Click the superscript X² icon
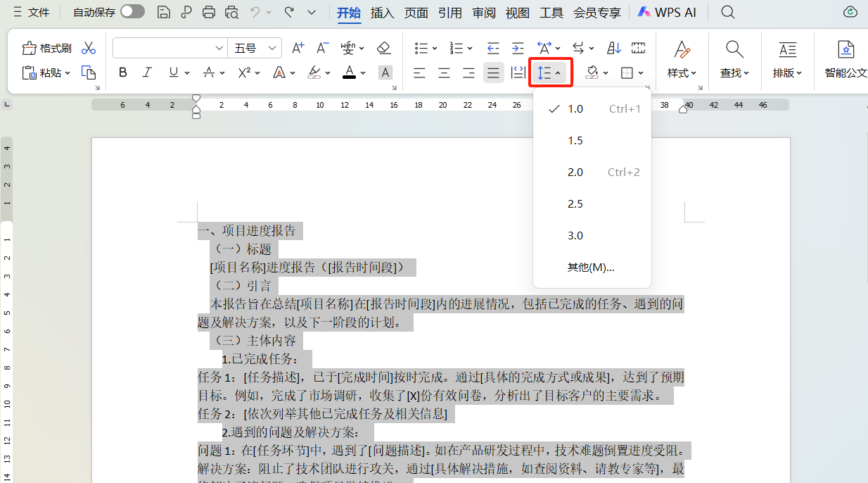Screen dimensions: 868x483 click(x=245, y=72)
